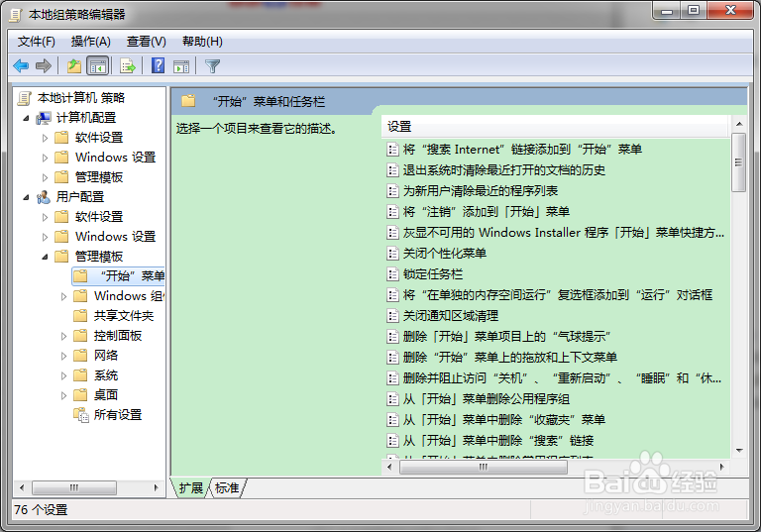Click left arrow of settings list horizontal scrollbar
Image resolution: width=761 pixels, height=532 pixels.
click(x=389, y=467)
